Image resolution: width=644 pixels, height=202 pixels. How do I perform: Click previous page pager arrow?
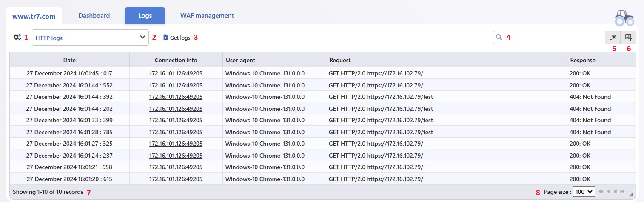click(x=608, y=192)
